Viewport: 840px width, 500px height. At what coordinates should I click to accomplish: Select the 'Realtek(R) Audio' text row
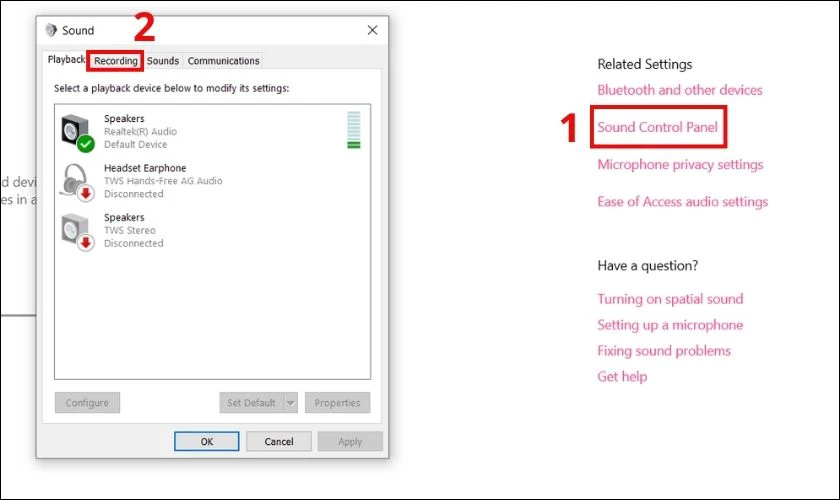pyautogui.click(x=140, y=131)
